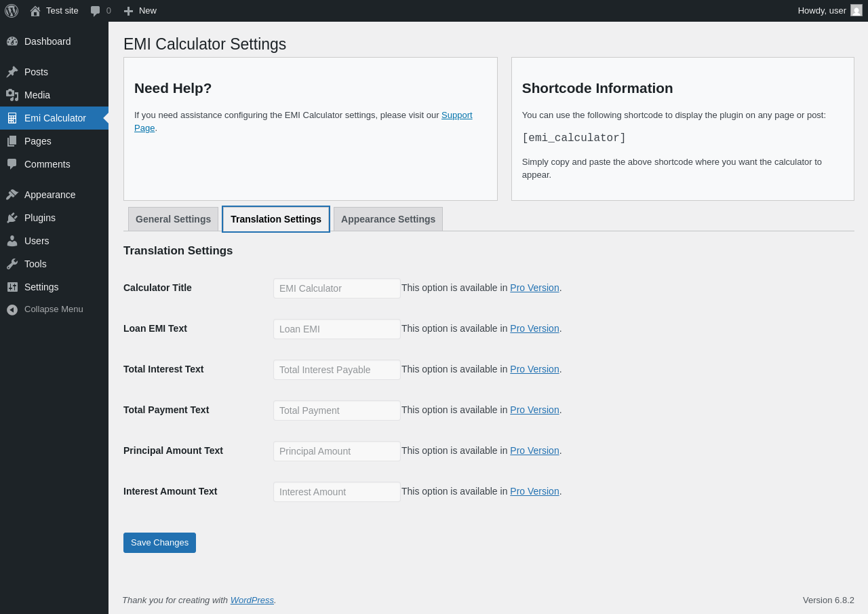
Task: Open Pro Version link for Interest Amount Text
Action: (534, 491)
